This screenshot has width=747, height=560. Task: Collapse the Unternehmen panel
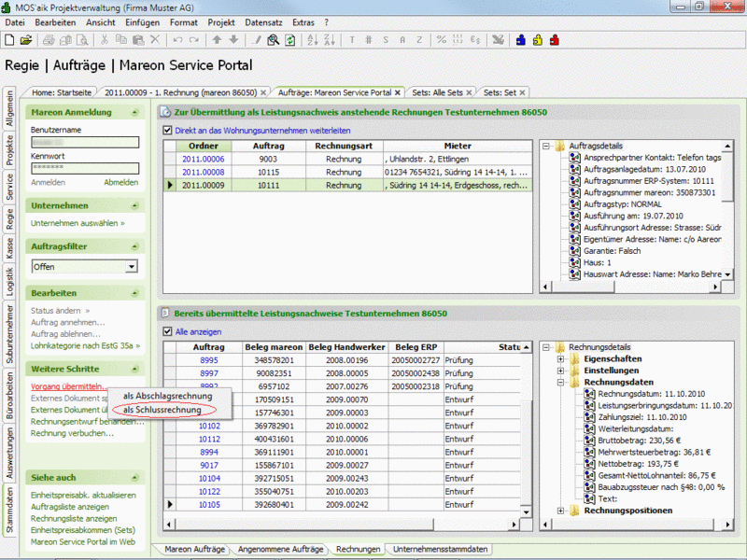point(134,205)
